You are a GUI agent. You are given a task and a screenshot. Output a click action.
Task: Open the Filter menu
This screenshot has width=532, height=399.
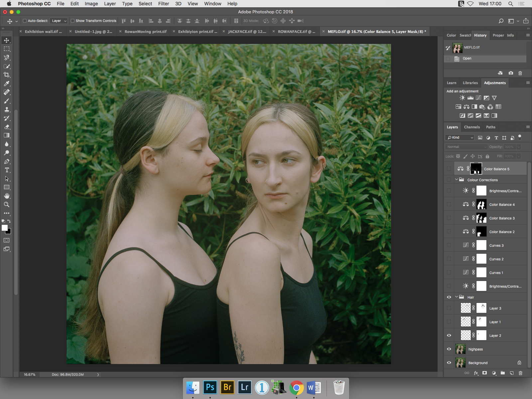coord(163,4)
